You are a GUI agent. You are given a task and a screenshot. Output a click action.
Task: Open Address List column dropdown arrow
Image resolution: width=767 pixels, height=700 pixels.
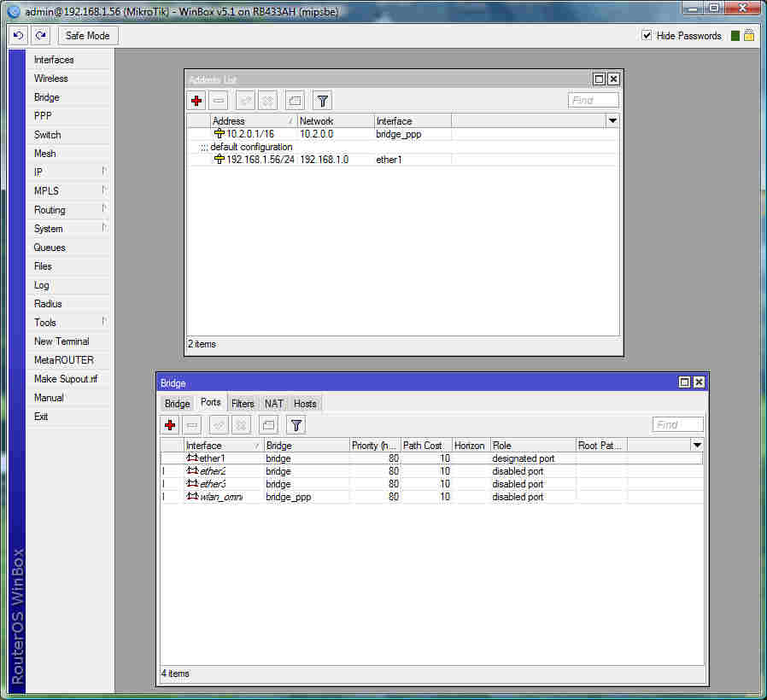click(x=612, y=120)
